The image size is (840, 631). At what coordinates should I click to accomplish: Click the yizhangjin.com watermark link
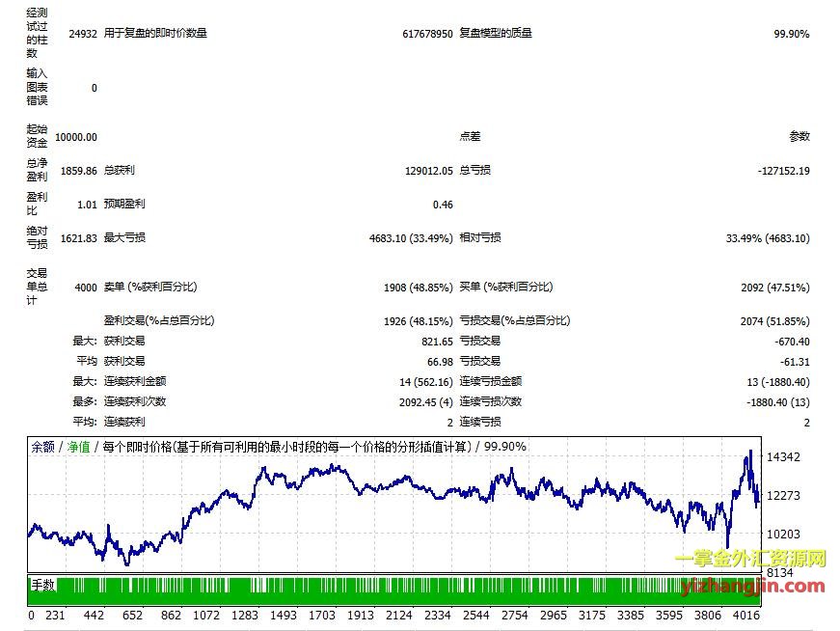point(753,586)
